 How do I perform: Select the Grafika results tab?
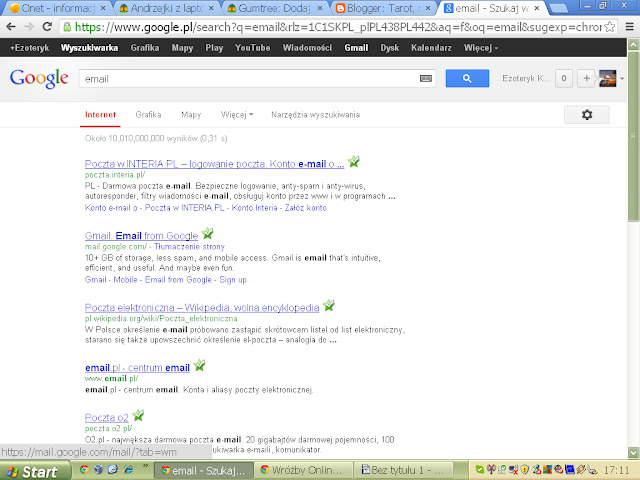pyautogui.click(x=148, y=115)
